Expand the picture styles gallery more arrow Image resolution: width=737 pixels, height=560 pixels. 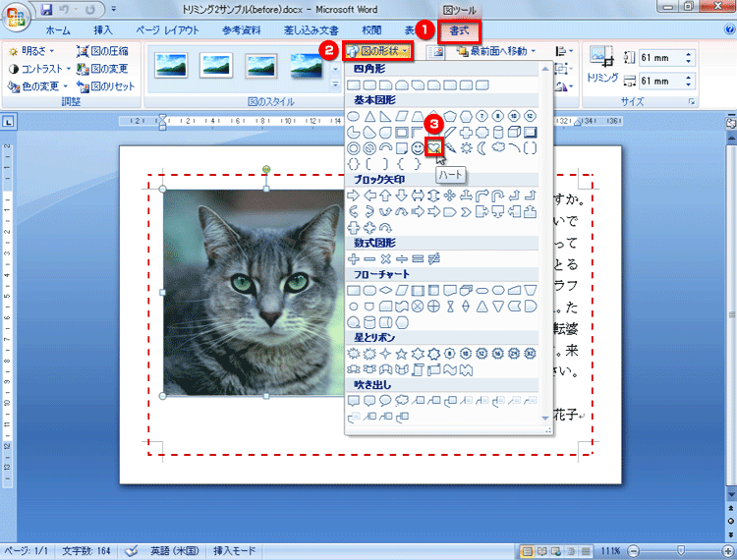[336, 84]
